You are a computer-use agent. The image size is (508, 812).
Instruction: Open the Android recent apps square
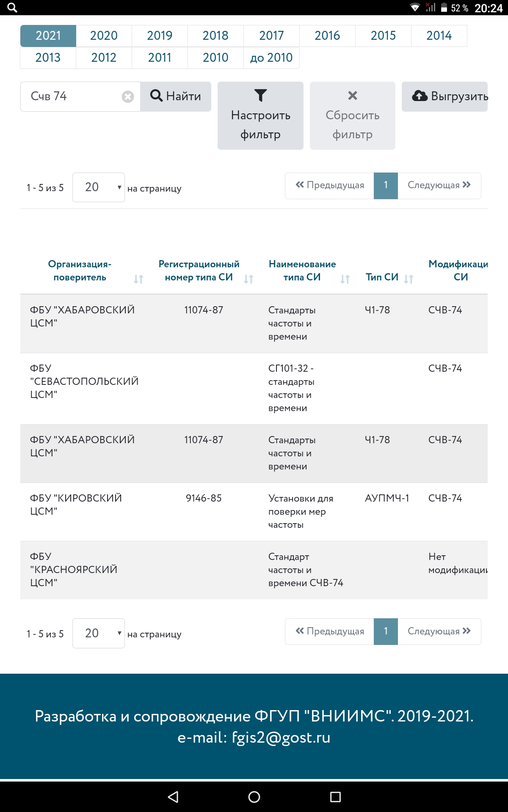(x=335, y=797)
